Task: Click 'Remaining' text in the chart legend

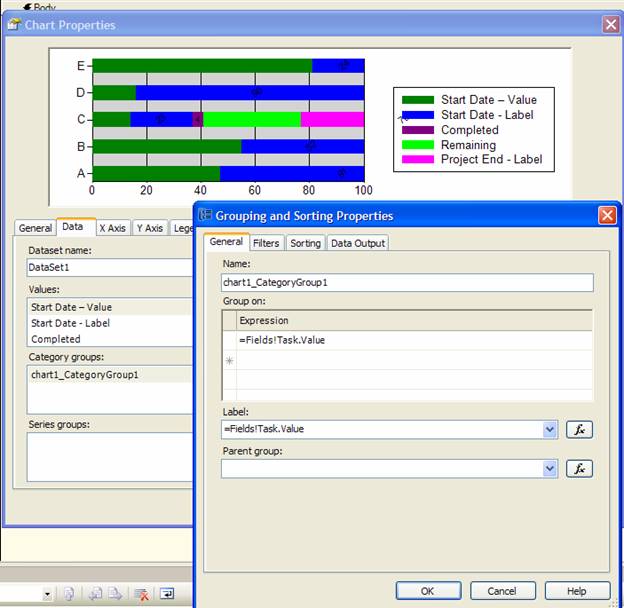Action: (x=468, y=145)
